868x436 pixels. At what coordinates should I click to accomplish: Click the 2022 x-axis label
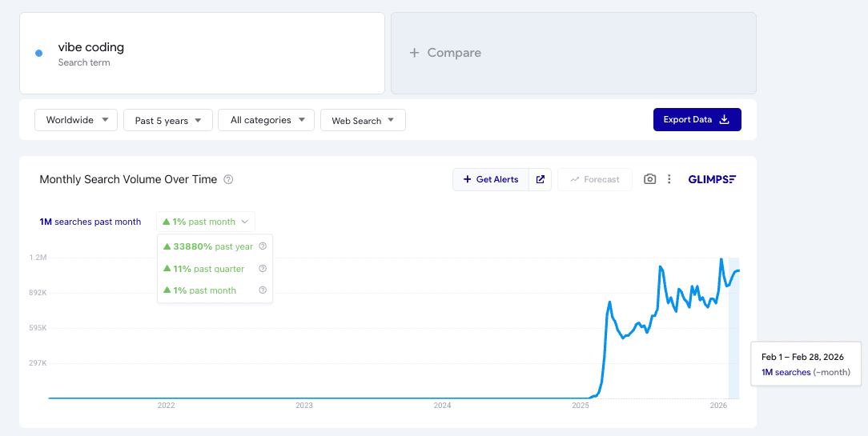click(166, 406)
